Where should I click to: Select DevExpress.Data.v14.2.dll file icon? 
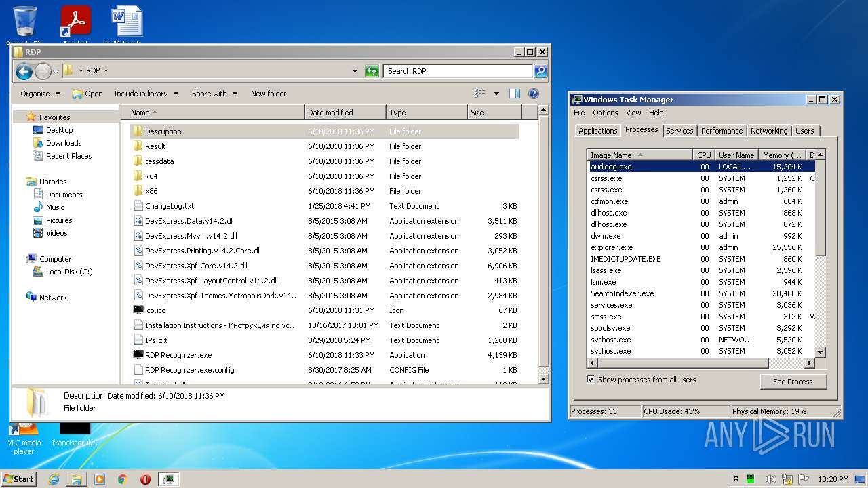click(138, 221)
